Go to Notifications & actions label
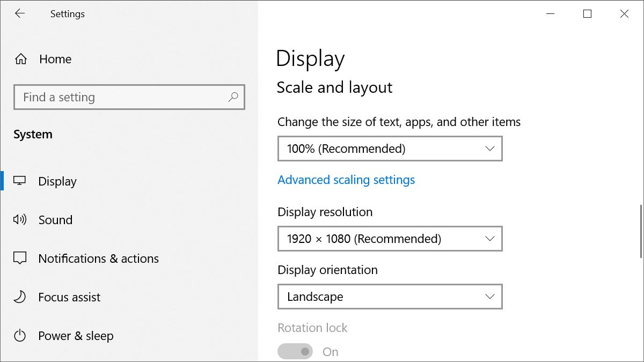644x362 pixels. pyautogui.click(x=98, y=258)
